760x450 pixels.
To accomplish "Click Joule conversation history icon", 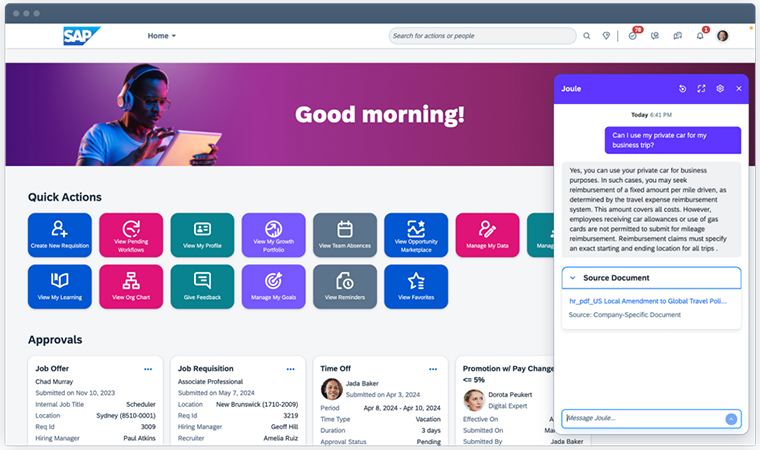I will (682, 89).
